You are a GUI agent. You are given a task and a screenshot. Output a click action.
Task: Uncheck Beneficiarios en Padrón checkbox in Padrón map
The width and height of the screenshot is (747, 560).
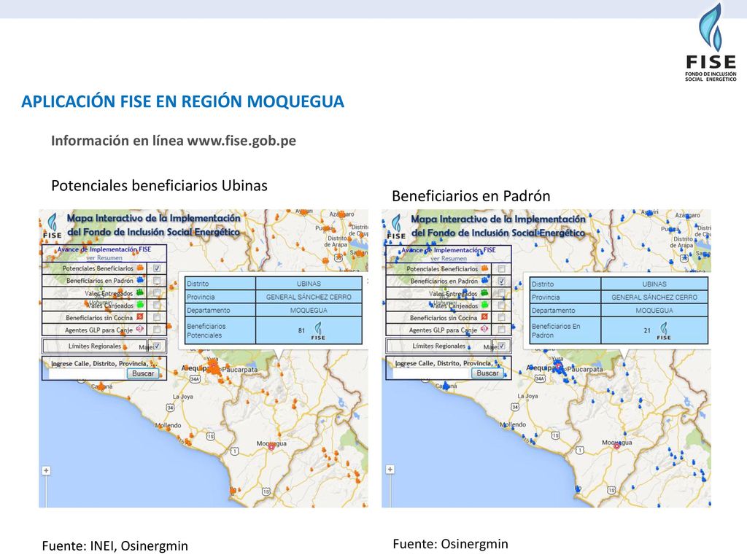click(x=501, y=281)
